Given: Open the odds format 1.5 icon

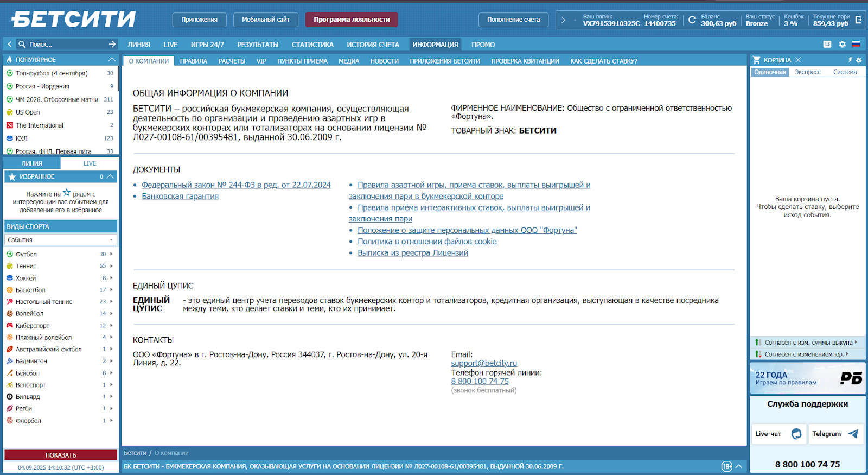Looking at the screenshot, I should click(827, 45).
